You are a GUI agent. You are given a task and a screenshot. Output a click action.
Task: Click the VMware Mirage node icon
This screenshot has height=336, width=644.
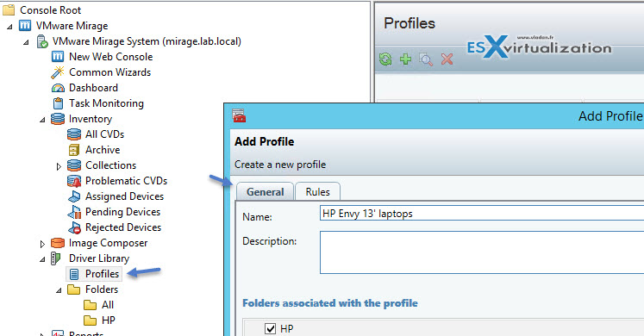coord(25,26)
